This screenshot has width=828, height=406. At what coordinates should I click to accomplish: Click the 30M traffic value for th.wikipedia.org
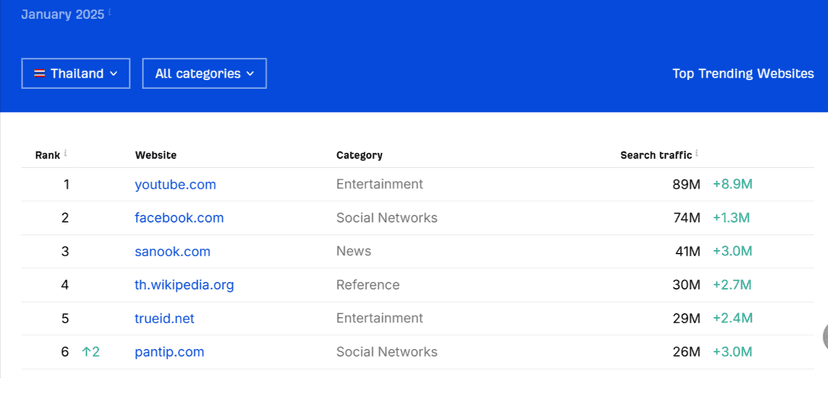[686, 285]
